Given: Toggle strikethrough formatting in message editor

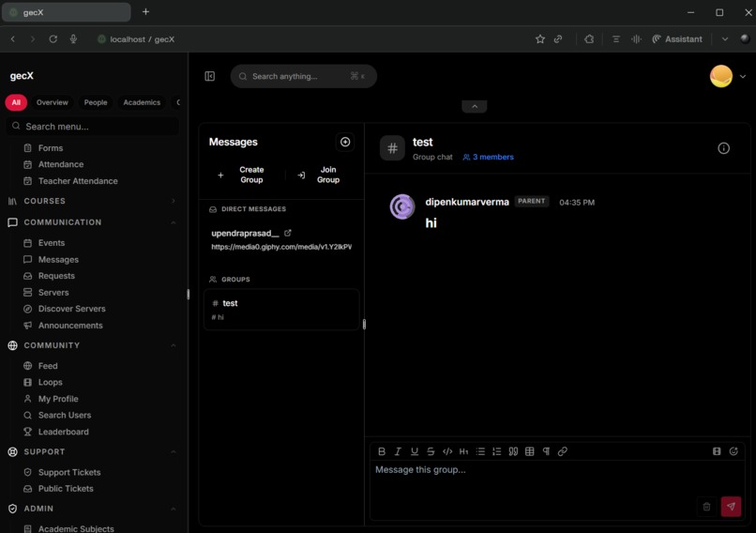Looking at the screenshot, I should pos(431,451).
